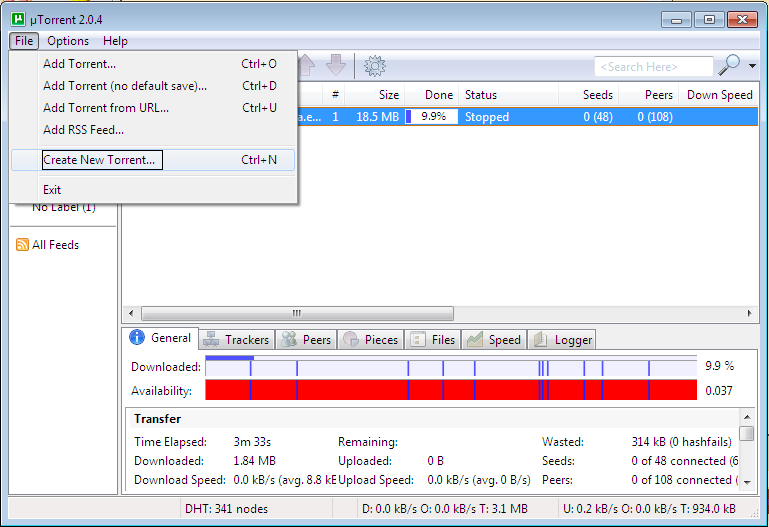
Task: Click Create New Torrent... entry
Action: 153,160
